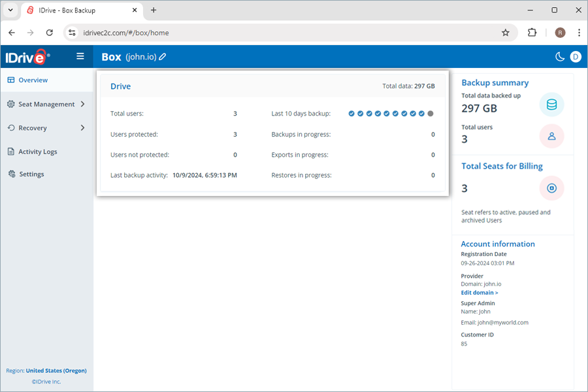
Task: Click Total Seats for Billing heading
Action: tap(502, 166)
